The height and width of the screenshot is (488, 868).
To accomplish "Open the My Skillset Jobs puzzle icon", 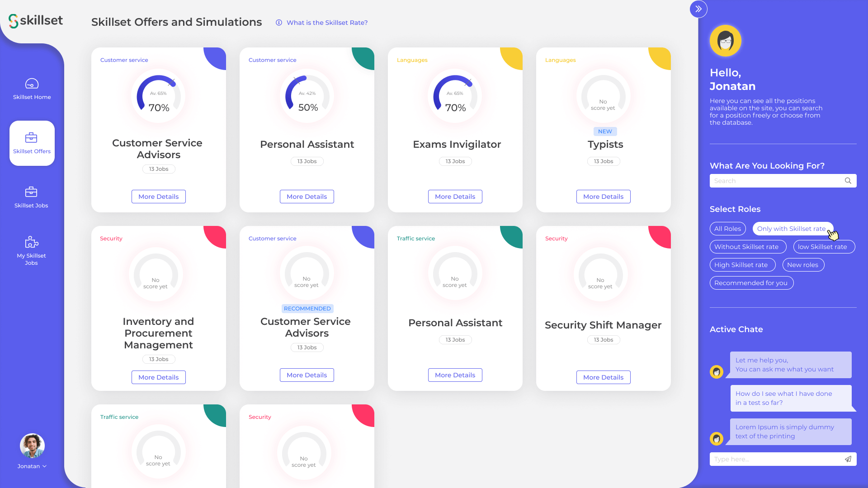I will pyautogui.click(x=31, y=242).
